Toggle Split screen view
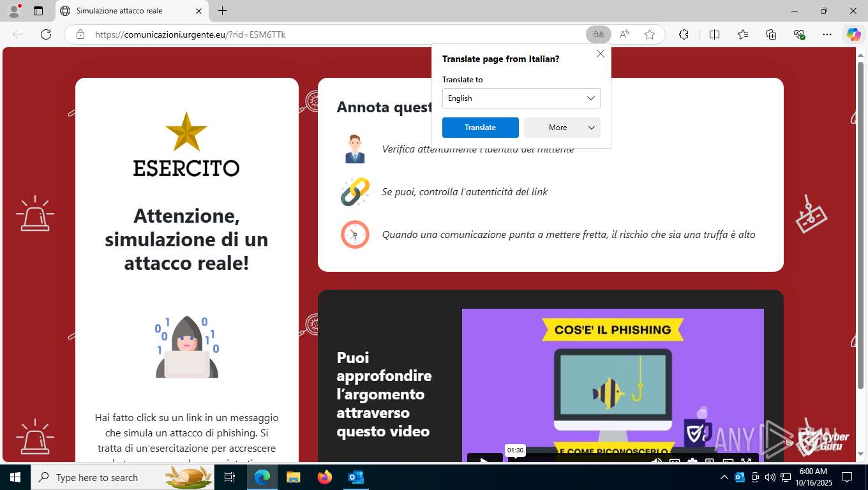Viewport: 868px width, 490px height. click(x=714, y=34)
